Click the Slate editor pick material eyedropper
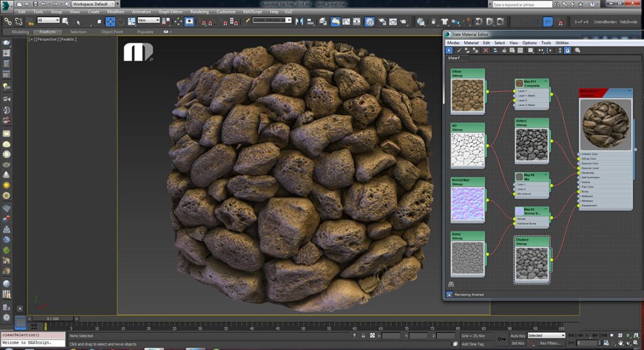Screen dimensions: 644x350 point(458,50)
